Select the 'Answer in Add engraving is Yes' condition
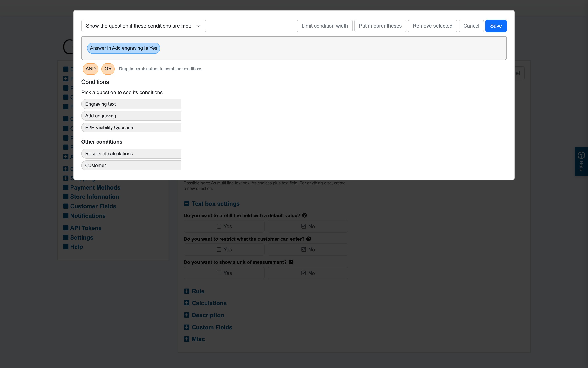This screenshot has height=368, width=588. [x=123, y=48]
